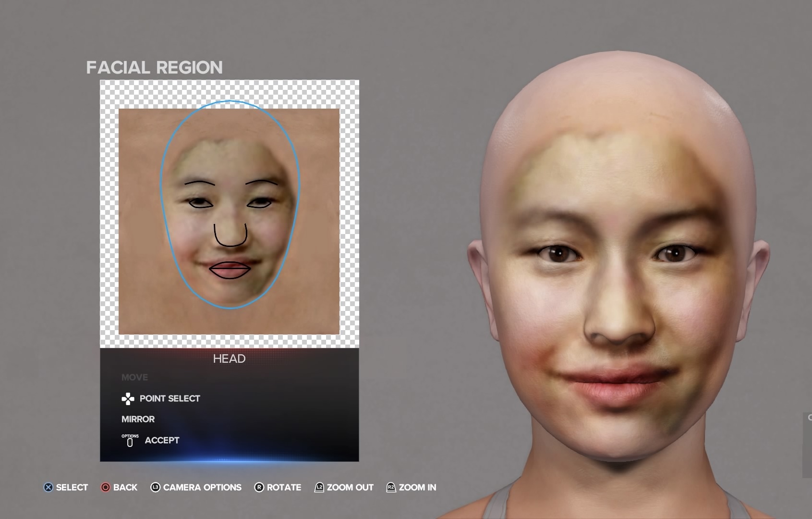Click the Circle button icon beside Back
This screenshot has width=812, height=519.
pos(105,487)
